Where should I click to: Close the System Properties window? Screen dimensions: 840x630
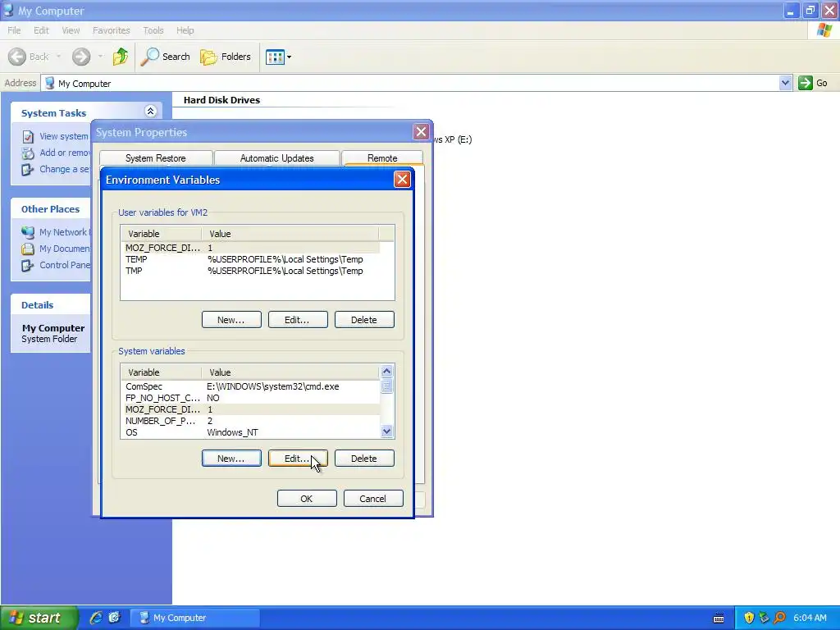coord(421,131)
